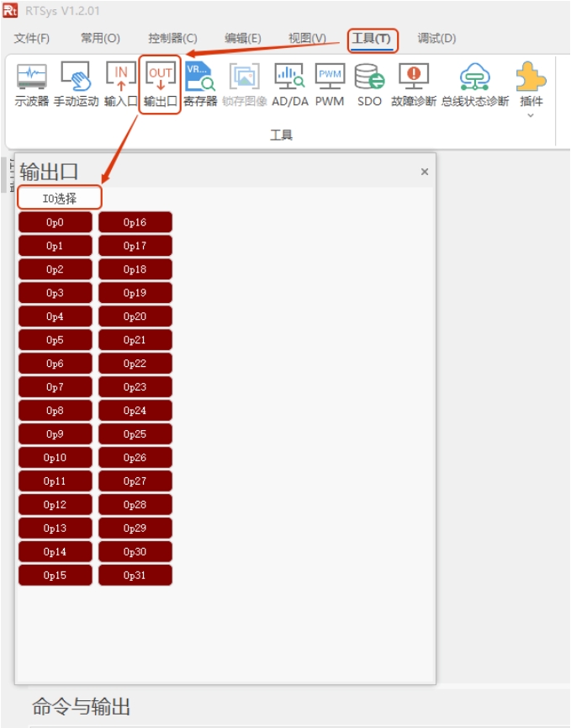
Task: Toggle output Op20
Action: tap(135, 316)
